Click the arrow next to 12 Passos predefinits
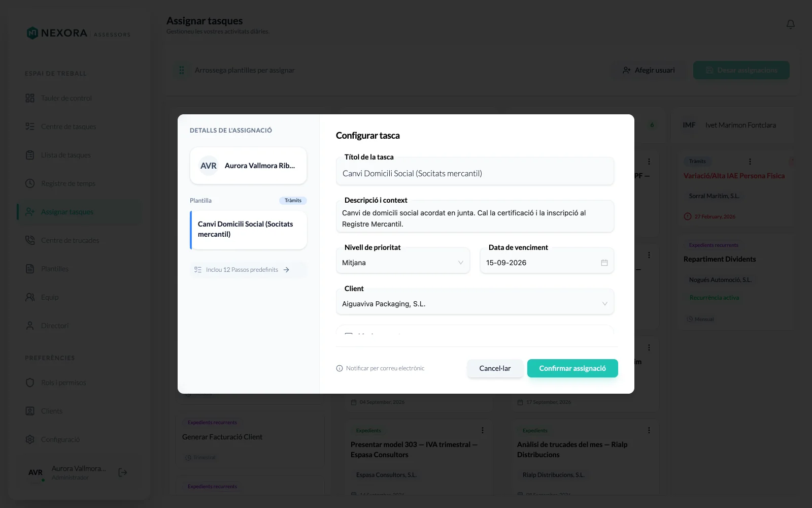This screenshot has height=508, width=812. point(286,270)
